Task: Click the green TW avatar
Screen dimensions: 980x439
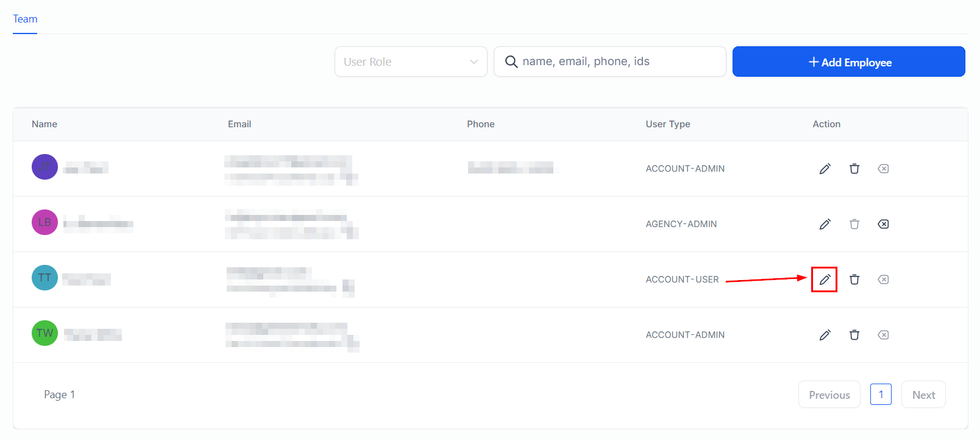Action: tap(44, 333)
